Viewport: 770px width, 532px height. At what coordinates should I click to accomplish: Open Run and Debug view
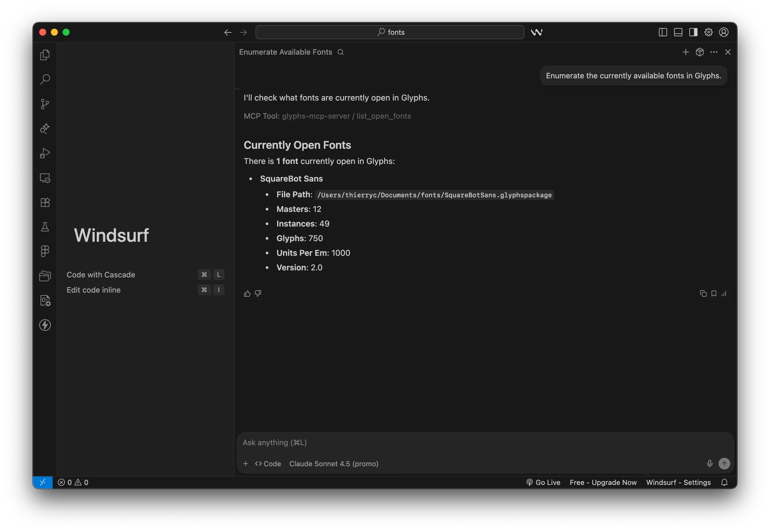[45, 153]
